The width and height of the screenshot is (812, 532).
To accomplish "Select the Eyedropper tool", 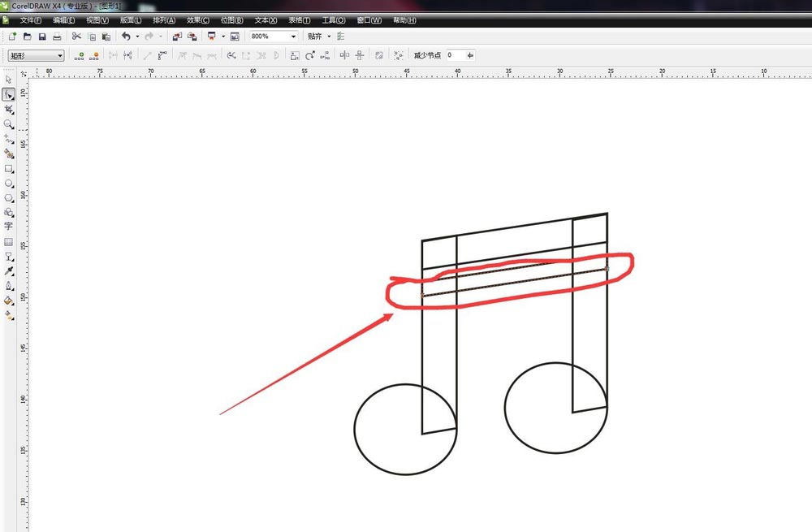I will coord(8,271).
